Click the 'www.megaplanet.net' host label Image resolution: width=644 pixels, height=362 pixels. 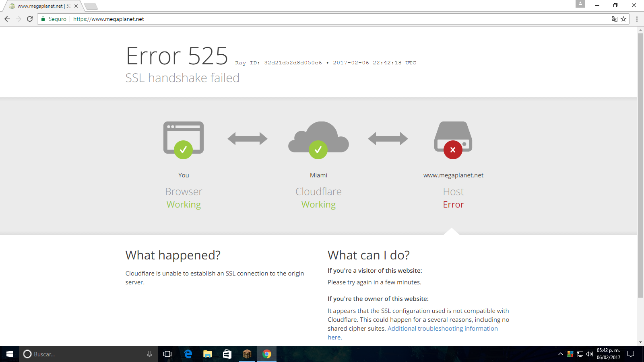pos(453,175)
